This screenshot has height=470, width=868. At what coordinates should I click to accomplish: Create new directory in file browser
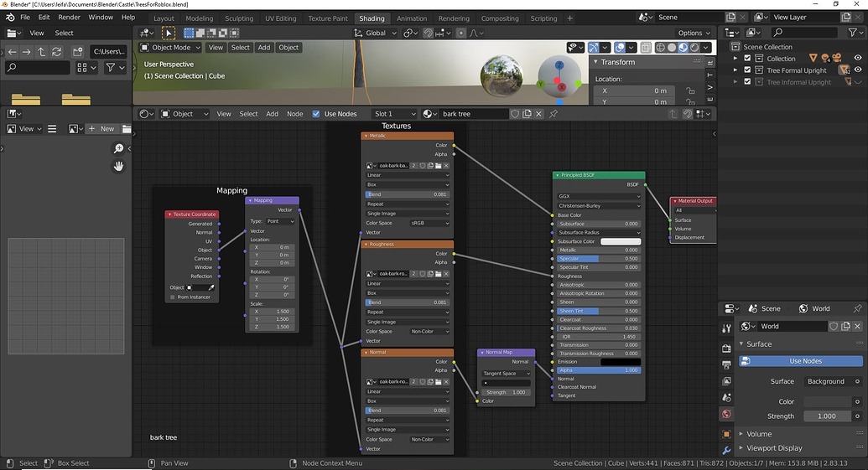(77, 52)
